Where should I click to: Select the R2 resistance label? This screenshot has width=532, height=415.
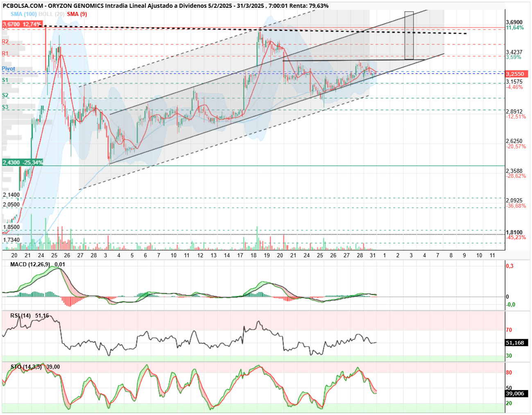[5, 42]
